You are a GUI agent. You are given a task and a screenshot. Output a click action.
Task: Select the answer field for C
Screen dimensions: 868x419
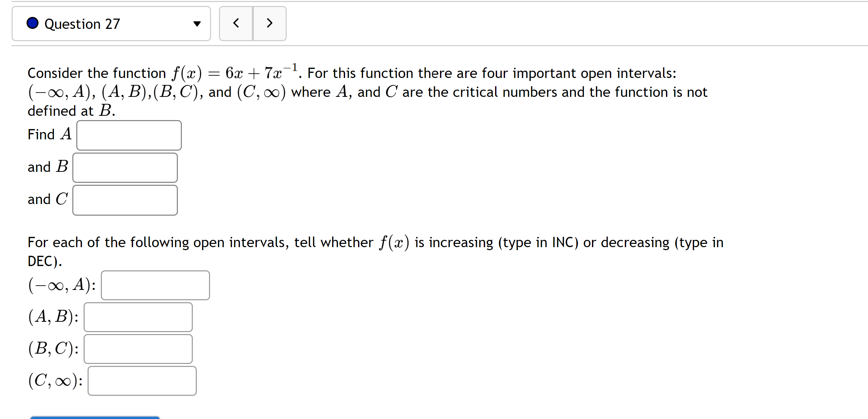125,200
